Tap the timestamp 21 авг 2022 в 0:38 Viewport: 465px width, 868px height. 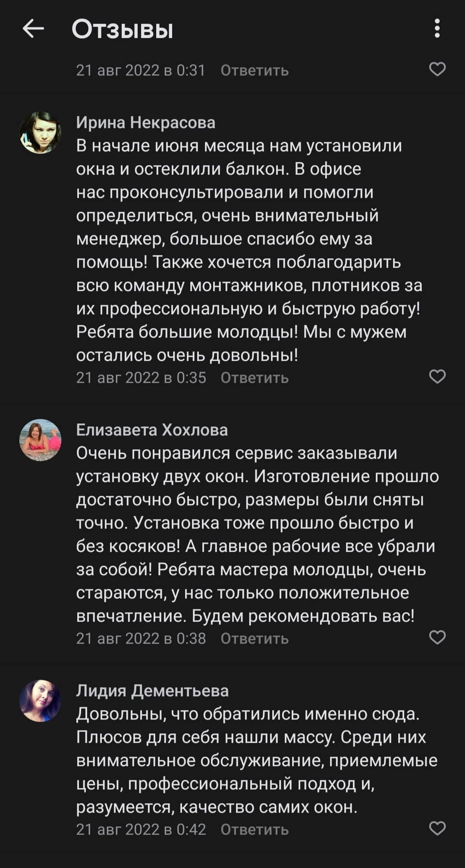[141, 639]
